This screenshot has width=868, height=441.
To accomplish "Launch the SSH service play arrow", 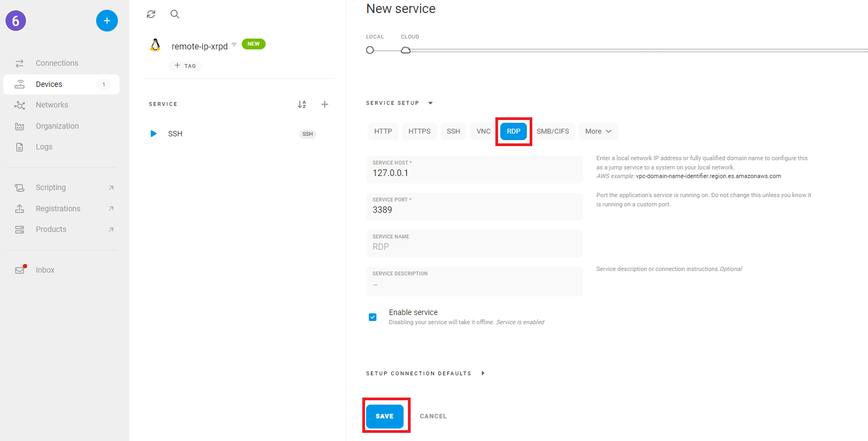I will (154, 134).
